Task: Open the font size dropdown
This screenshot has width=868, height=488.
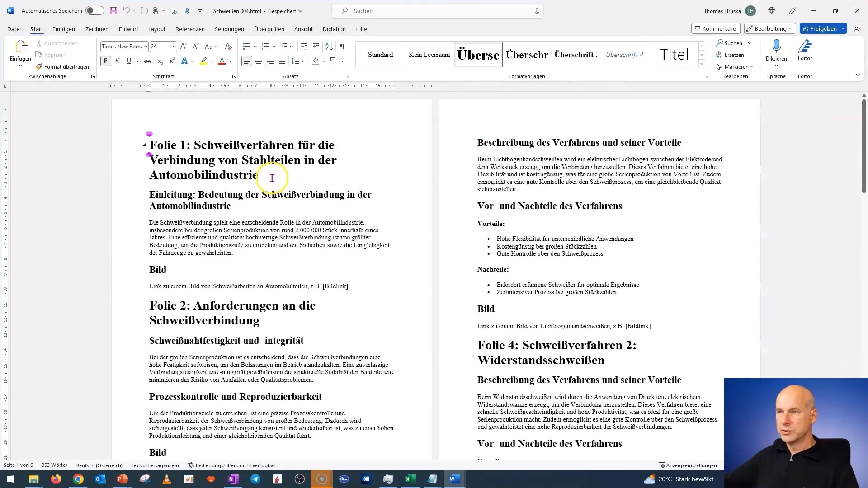Action: point(174,47)
